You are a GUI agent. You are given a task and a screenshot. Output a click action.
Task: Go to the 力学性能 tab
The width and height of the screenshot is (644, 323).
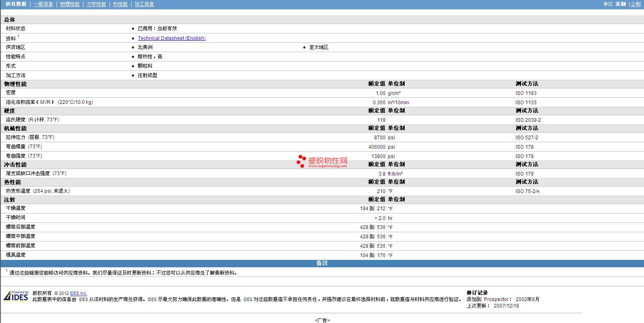click(96, 4)
